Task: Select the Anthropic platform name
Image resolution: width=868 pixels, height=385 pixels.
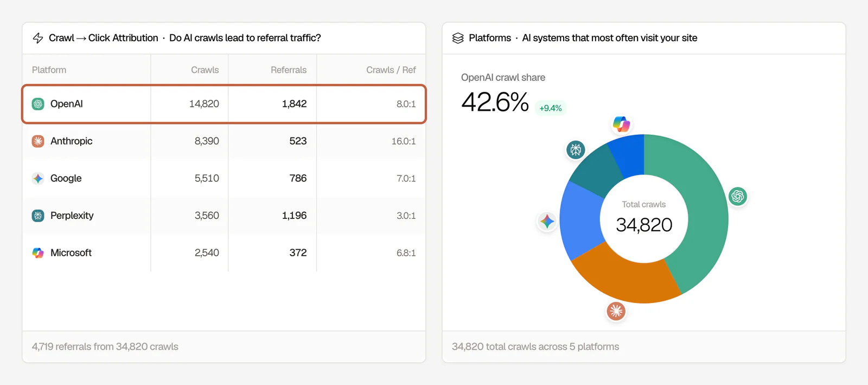Action: pyautogui.click(x=72, y=141)
